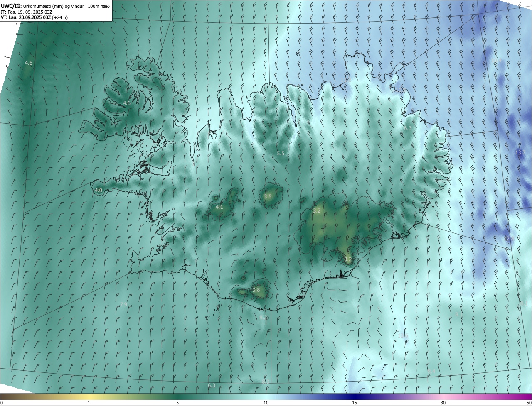Click the 6.3 value near the bottom edge
The image size is (532, 406).
pyautogui.click(x=212, y=385)
